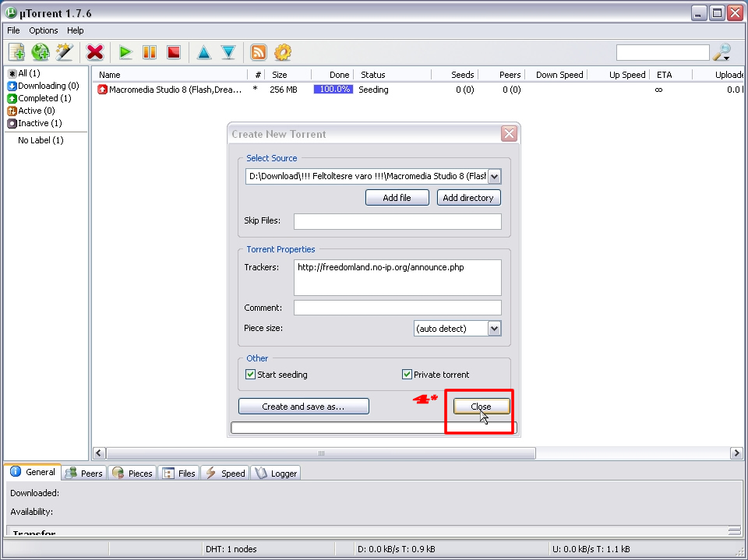Open Preferences via the gear icon

[283, 52]
